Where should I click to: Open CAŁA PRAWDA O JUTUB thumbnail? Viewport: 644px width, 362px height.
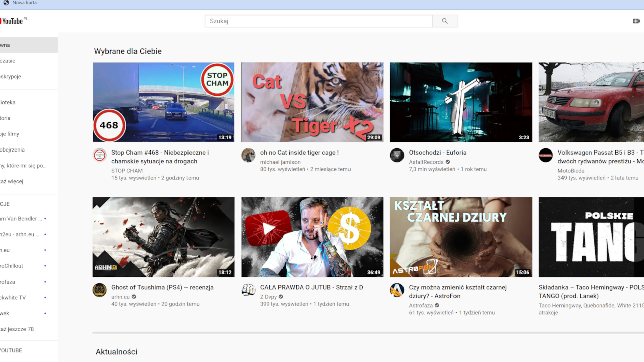312,237
